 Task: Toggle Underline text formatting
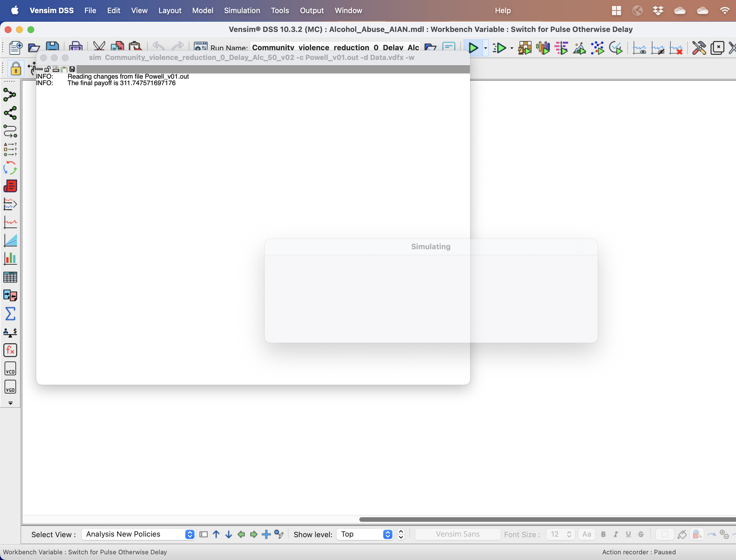point(628,534)
